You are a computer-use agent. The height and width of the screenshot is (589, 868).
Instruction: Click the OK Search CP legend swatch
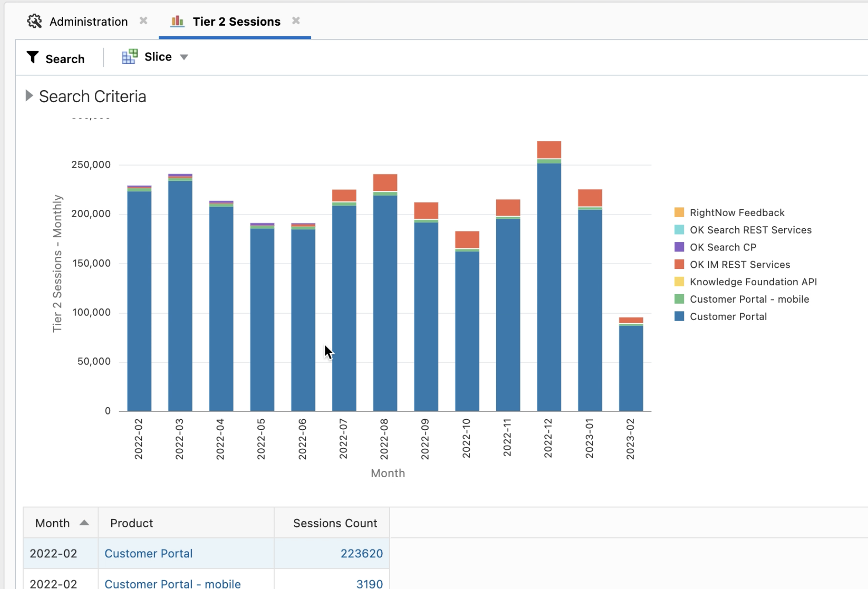pyautogui.click(x=679, y=247)
